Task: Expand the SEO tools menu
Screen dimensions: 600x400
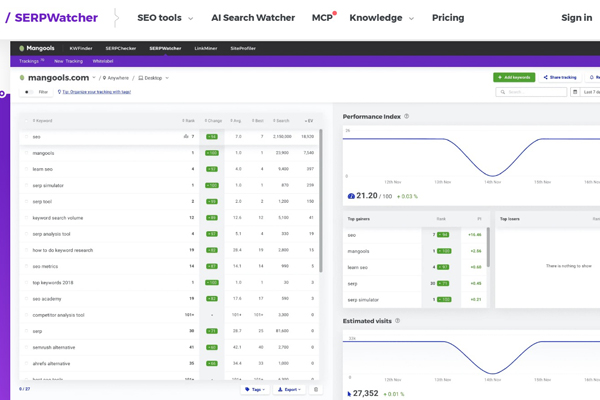Action: [x=165, y=18]
